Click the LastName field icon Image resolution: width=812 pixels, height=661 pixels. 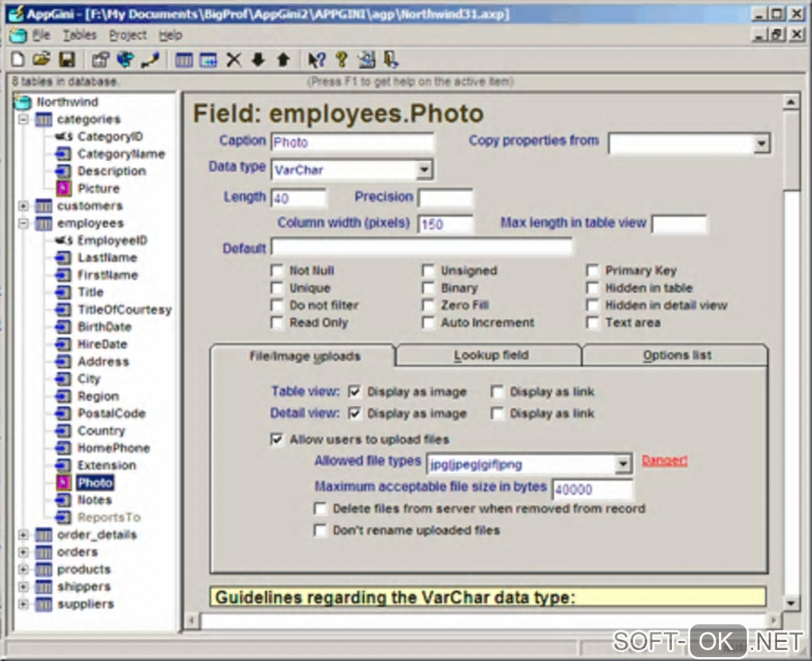click(63, 257)
